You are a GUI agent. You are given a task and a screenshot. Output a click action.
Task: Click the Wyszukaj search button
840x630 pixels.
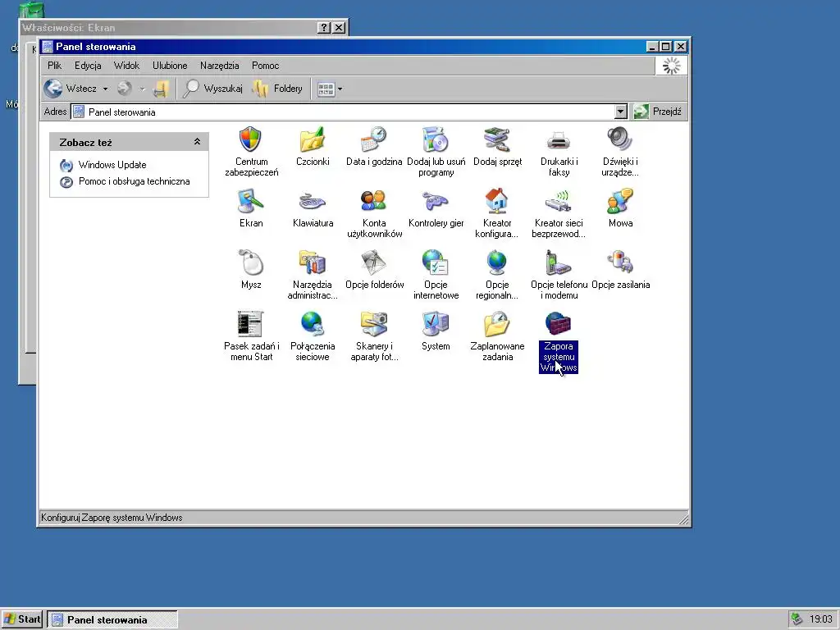(212, 89)
